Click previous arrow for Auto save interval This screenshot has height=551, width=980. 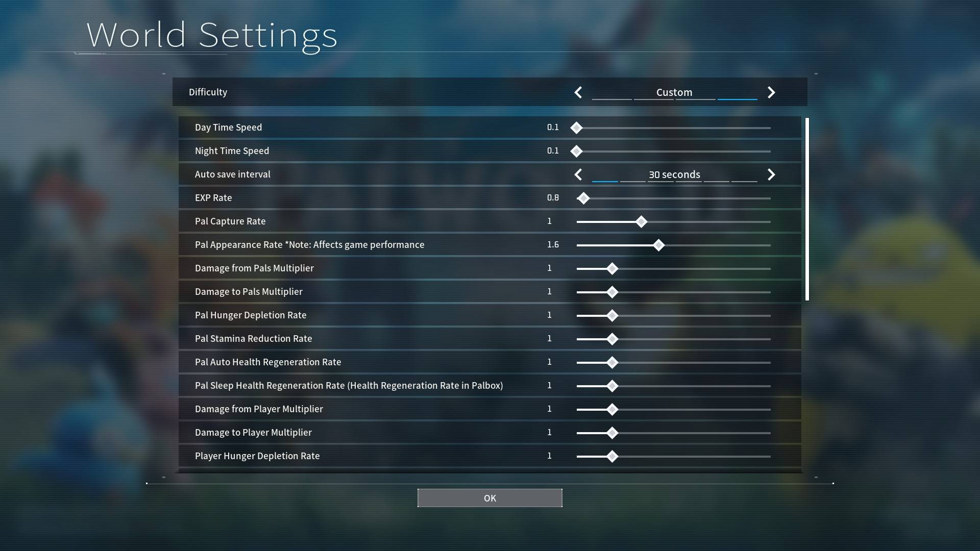(x=578, y=174)
